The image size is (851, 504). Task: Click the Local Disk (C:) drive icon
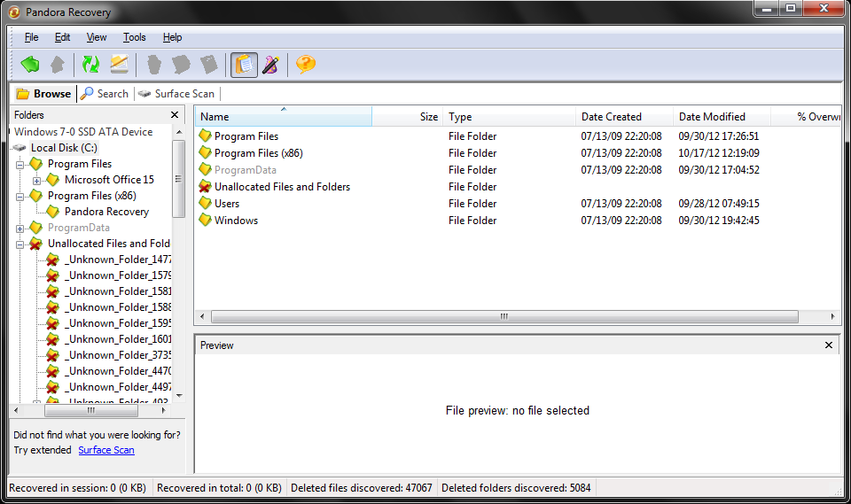click(x=20, y=148)
